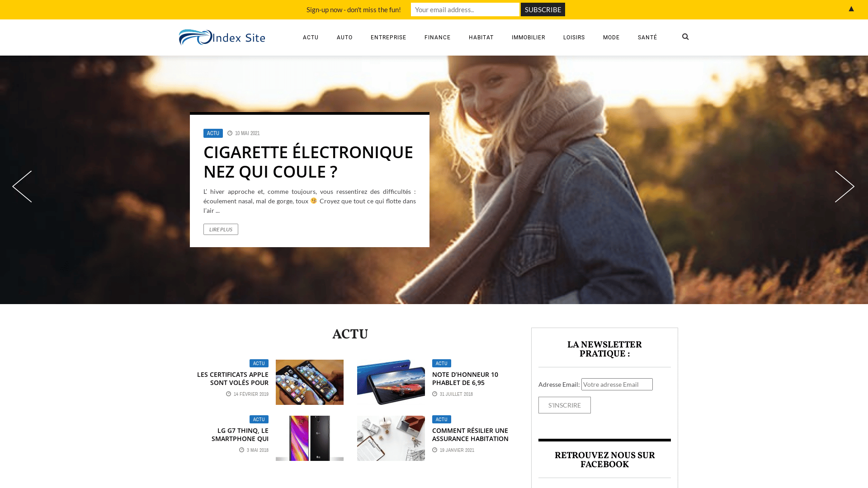
Task: Collapse the top signup bar arrow
Action: 851,9
